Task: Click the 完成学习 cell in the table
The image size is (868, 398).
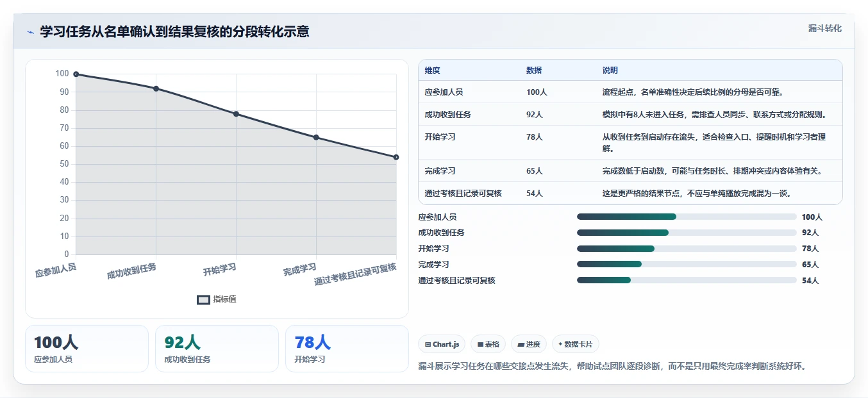Action: click(x=440, y=171)
